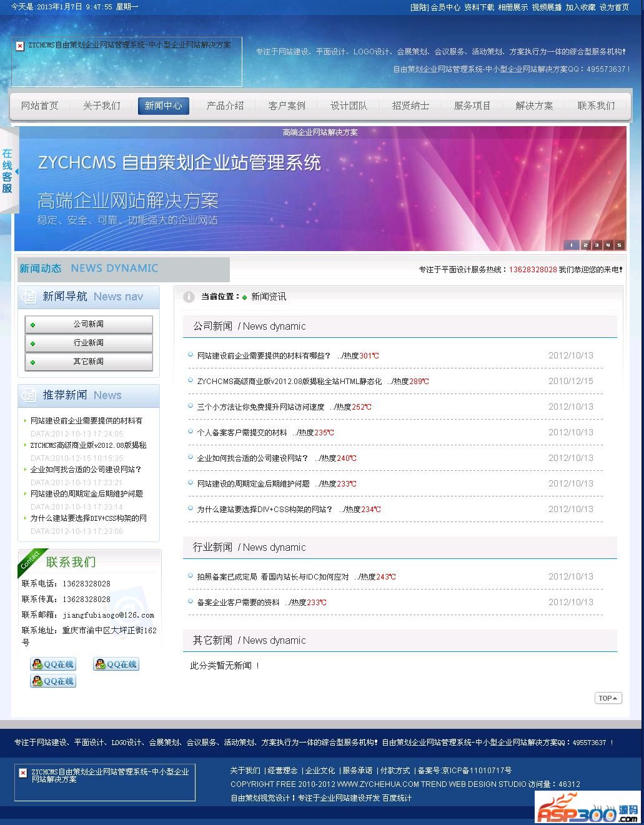
Task: Click the QQ online icon in second row
Action: point(53,681)
